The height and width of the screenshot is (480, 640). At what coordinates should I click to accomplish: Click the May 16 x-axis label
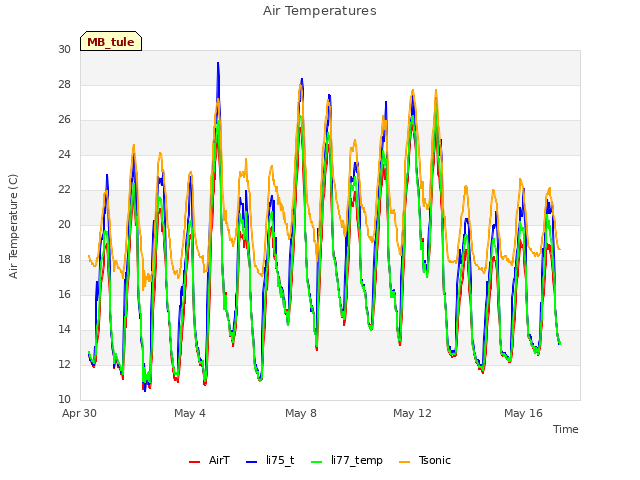[523, 413]
